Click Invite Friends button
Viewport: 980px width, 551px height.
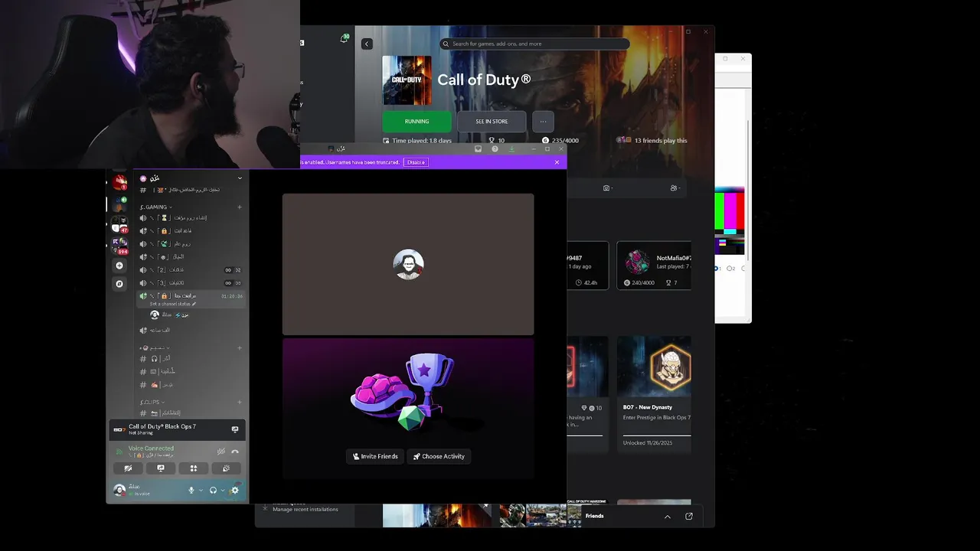pyautogui.click(x=375, y=456)
